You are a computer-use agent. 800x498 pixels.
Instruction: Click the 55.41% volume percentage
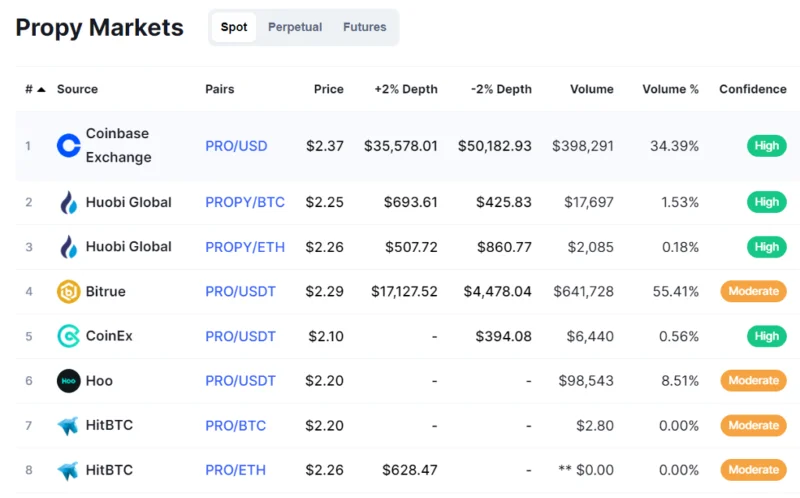pyautogui.click(x=676, y=291)
